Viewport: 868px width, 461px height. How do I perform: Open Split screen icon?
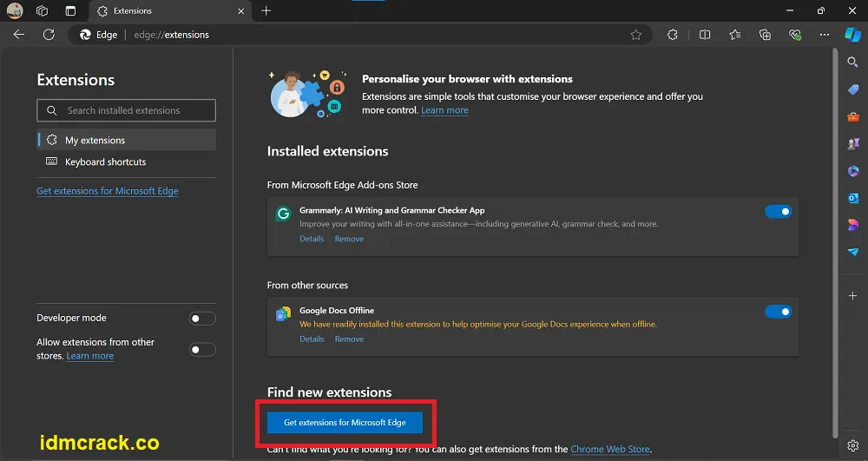click(x=705, y=35)
